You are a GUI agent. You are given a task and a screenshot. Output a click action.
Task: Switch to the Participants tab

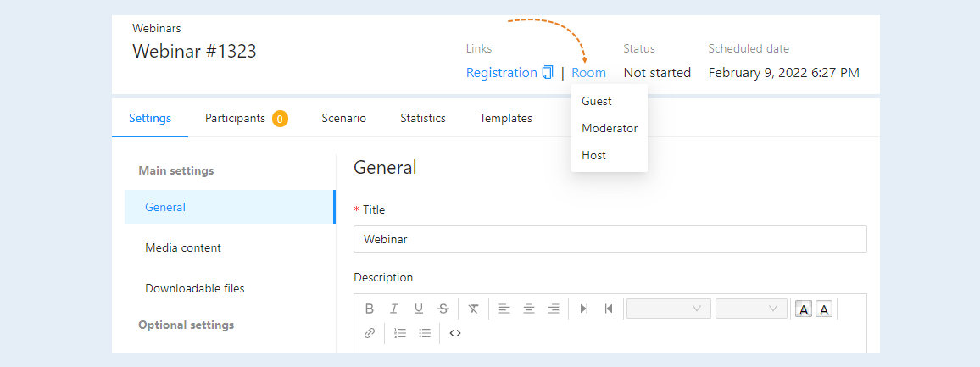click(235, 118)
